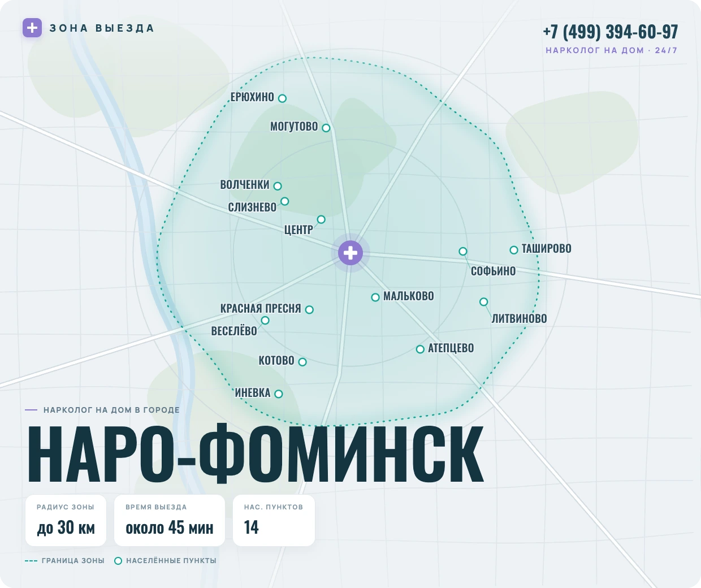Image resolution: width=701 pixels, height=588 pixels.
Task: Click the МАЛЬКОВО label text
Action: coord(409,296)
